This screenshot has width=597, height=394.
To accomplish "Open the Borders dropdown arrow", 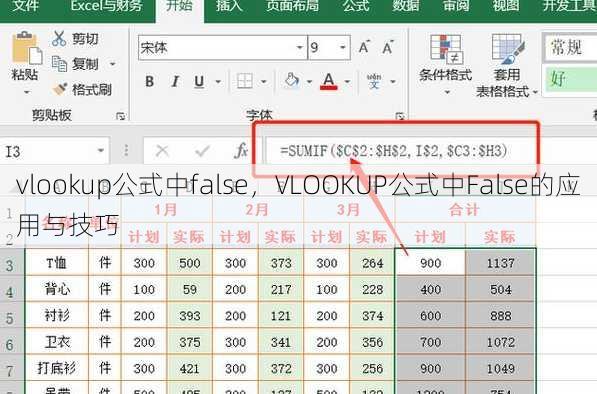I will click(263, 81).
